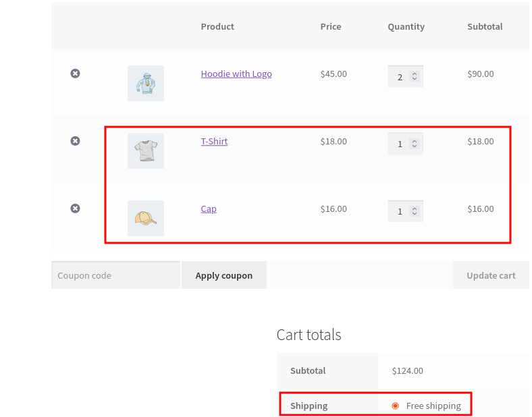Image resolution: width=532 pixels, height=417 pixels.
Task: Focus the T-Shirt quantity field
Action: (399, 144)
